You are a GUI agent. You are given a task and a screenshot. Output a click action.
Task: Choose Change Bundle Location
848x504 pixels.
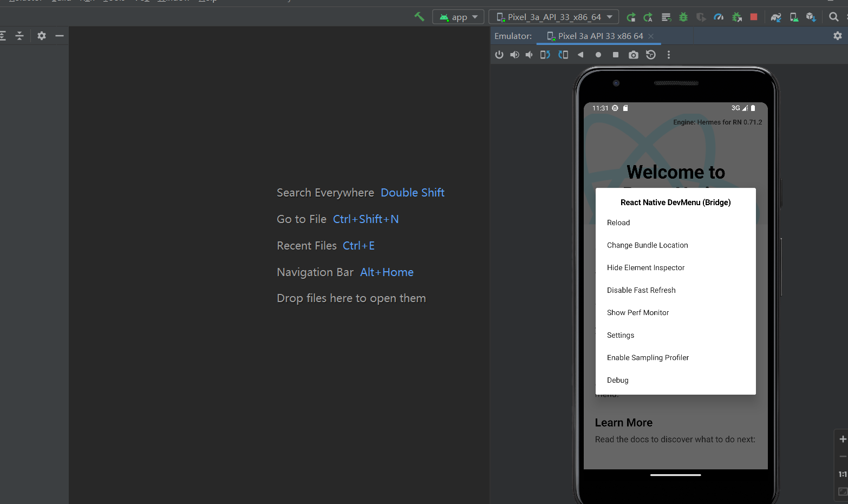click(x=647, y=245)
